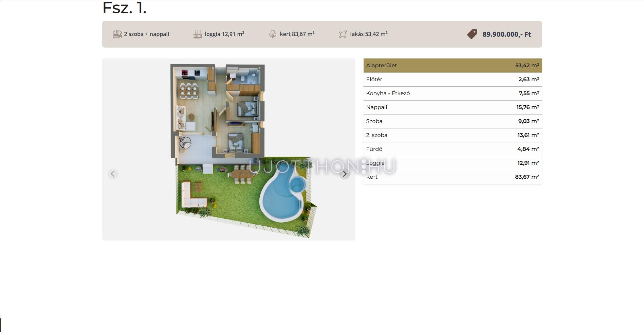The height and width of the screenshot is (333, 644).
Task: Go to previous floor plan image
Action: pyautogui.click(x=113, y=174)
